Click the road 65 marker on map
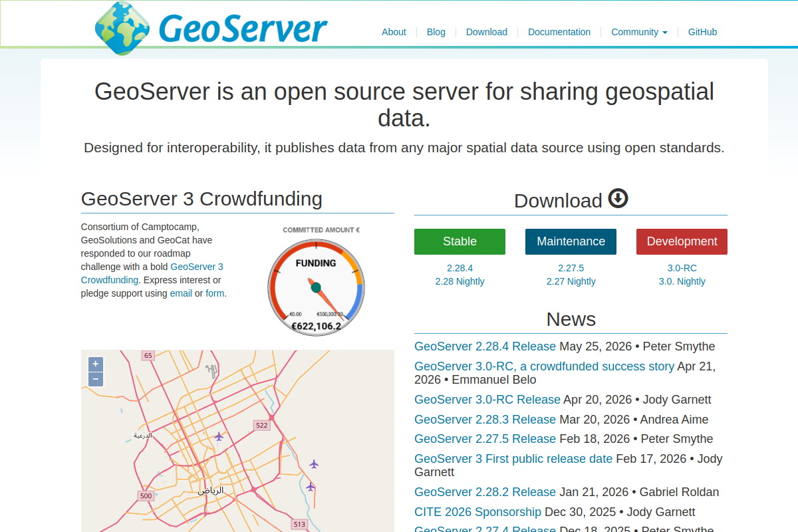 pyautogui.click(x=148, y=356)
